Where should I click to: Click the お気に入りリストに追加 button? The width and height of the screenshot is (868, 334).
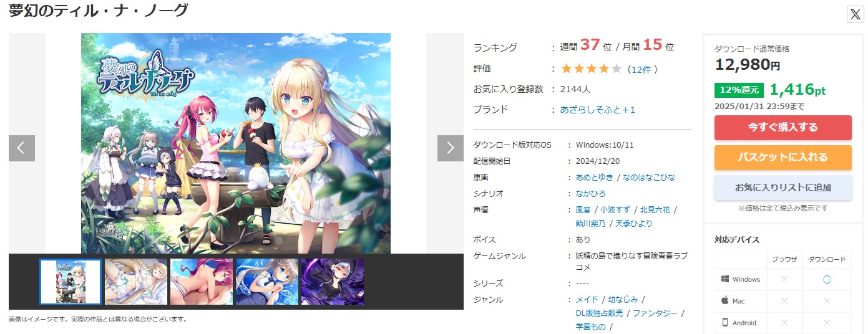coord(783,188)
